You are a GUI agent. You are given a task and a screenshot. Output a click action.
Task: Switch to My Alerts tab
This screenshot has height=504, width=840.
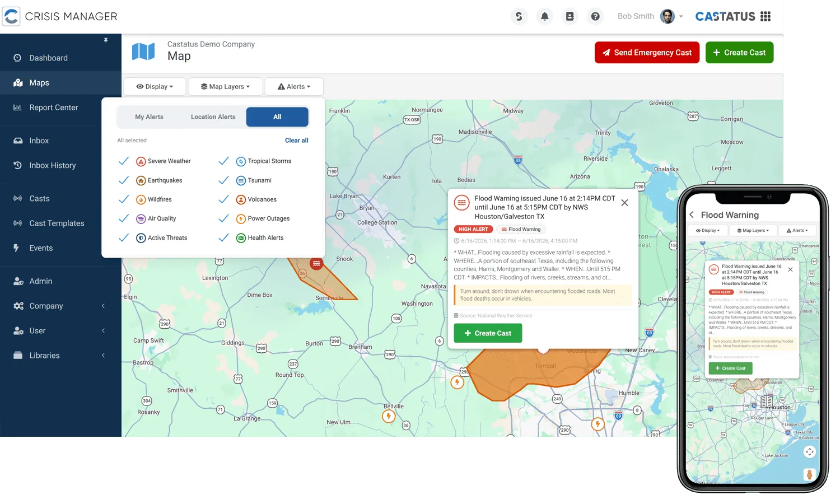click(x=149, y=117)
